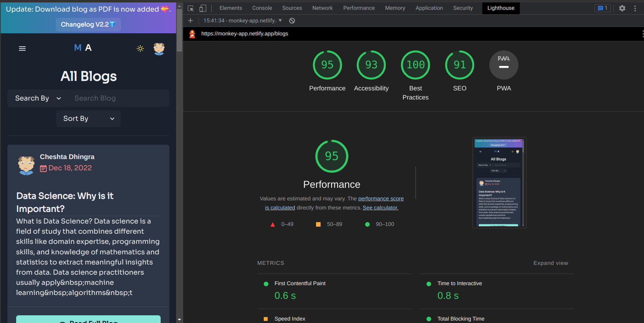Switch to the Console tab
644x323 pixels.
click(x=262, y=8)
